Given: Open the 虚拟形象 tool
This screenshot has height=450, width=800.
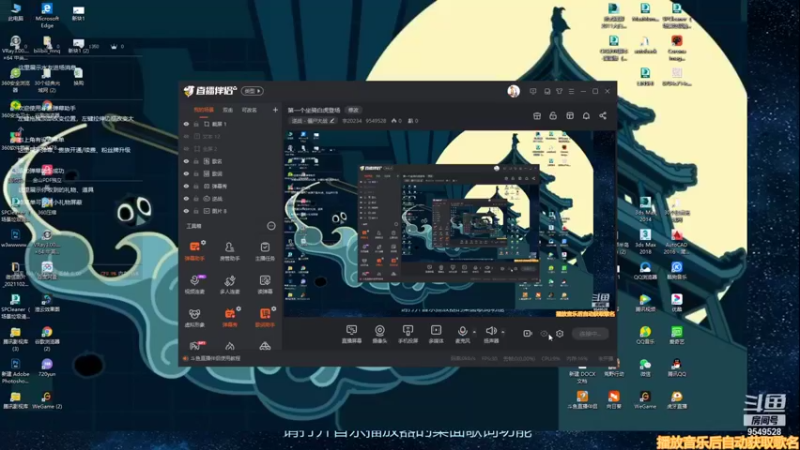Looking at the screenshot, I should (x=194, y=317).
